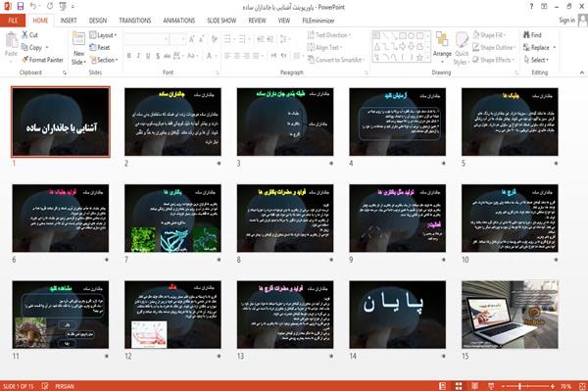Expand the Layout dropdown
Viewport: 588px width, 391px height.
[104, 35]
